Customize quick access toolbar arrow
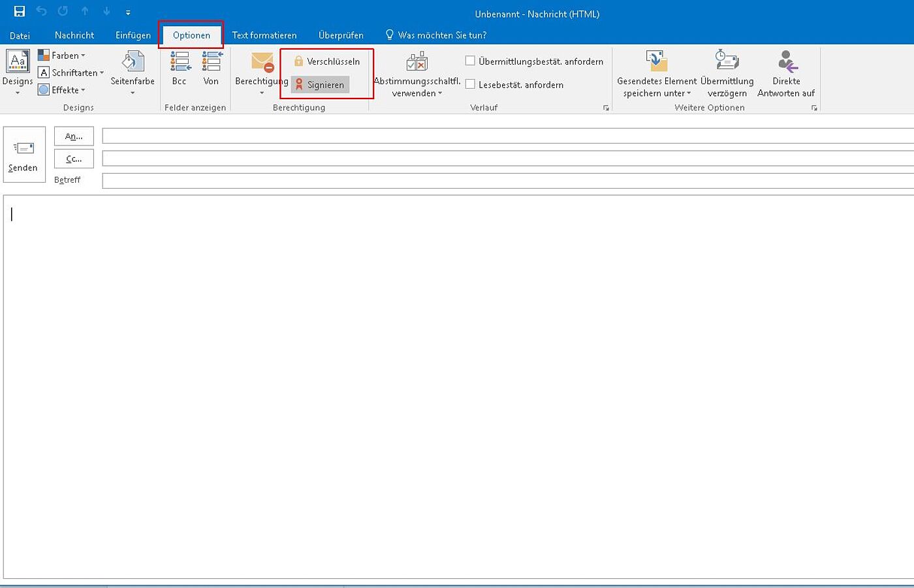The height and width of the screenshot is (588, 914). click(128, 12)
